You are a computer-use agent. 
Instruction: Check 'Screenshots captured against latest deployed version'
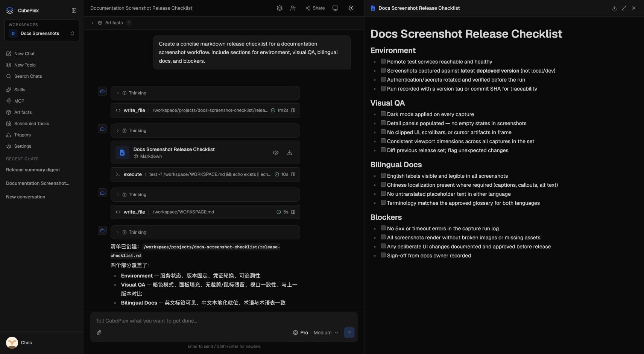click(x=383, y=70)
